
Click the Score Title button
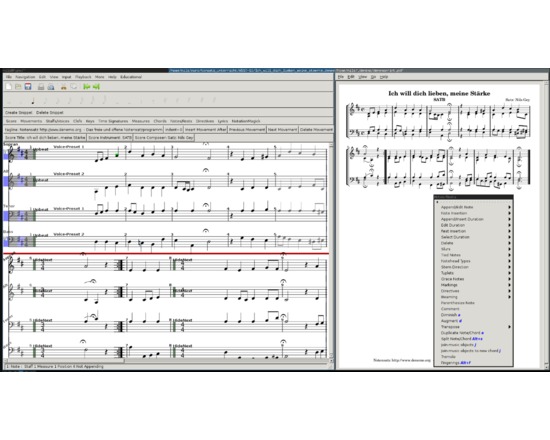pyautogui.click(x=45, y=138)
